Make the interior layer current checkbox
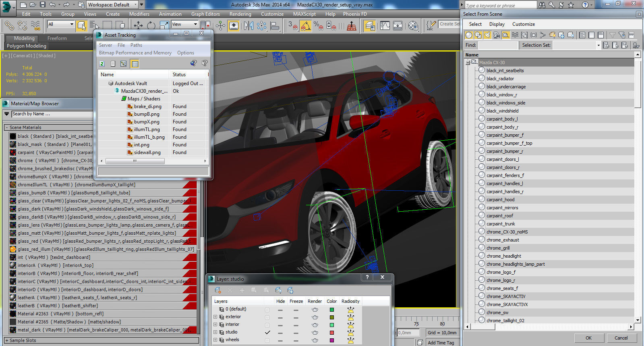Viewport: 644px width, 346px height. [267, 325]
